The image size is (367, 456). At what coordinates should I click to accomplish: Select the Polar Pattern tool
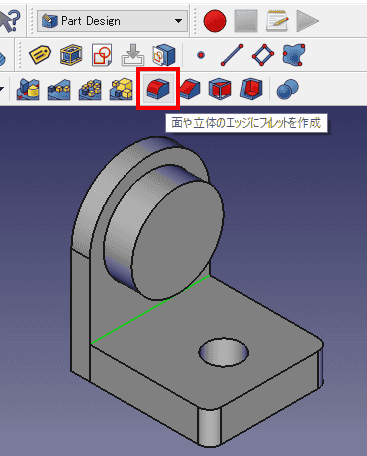[x=90, y=89]
